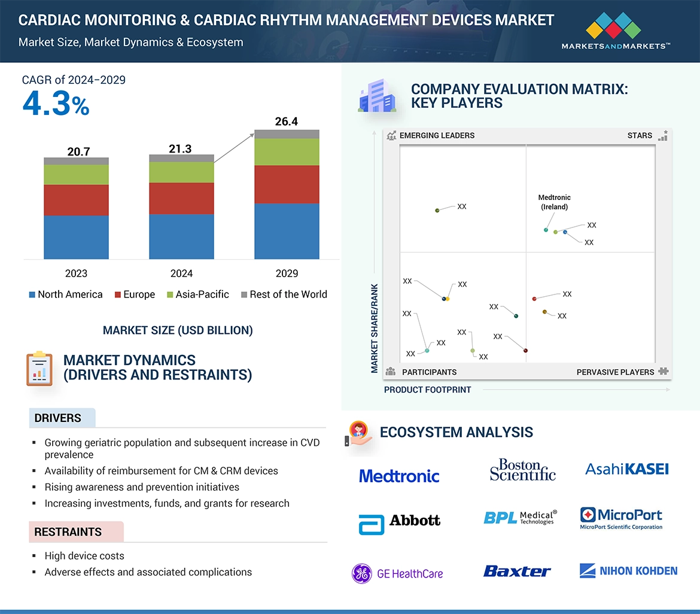700x614 pixels.
Task: Click the Emerging Leaders corner icon
Action: 392,136
